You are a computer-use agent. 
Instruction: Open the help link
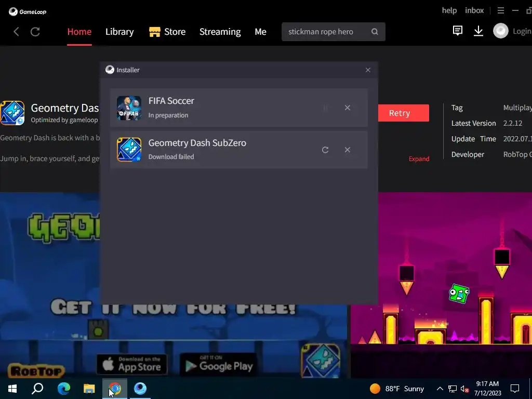coord(449,10)
